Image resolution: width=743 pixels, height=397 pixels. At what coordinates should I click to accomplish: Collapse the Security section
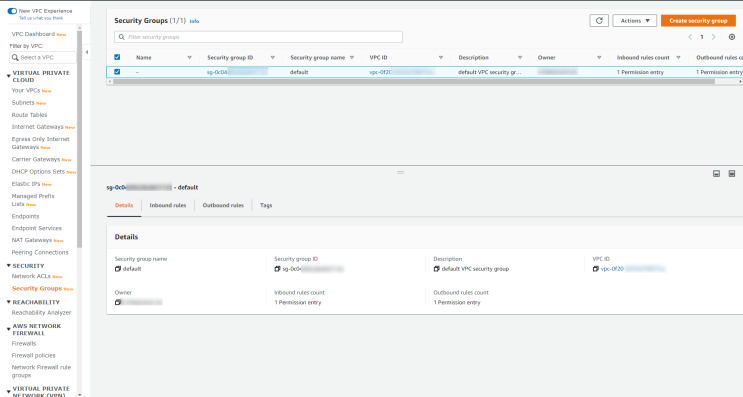[x=9, y=266]
